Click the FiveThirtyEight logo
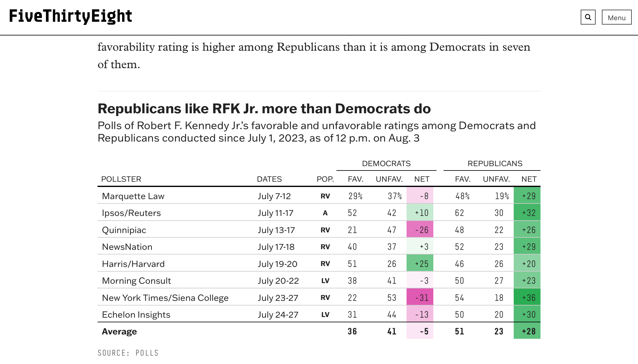638x364 pixels. (x=71, y=16)
